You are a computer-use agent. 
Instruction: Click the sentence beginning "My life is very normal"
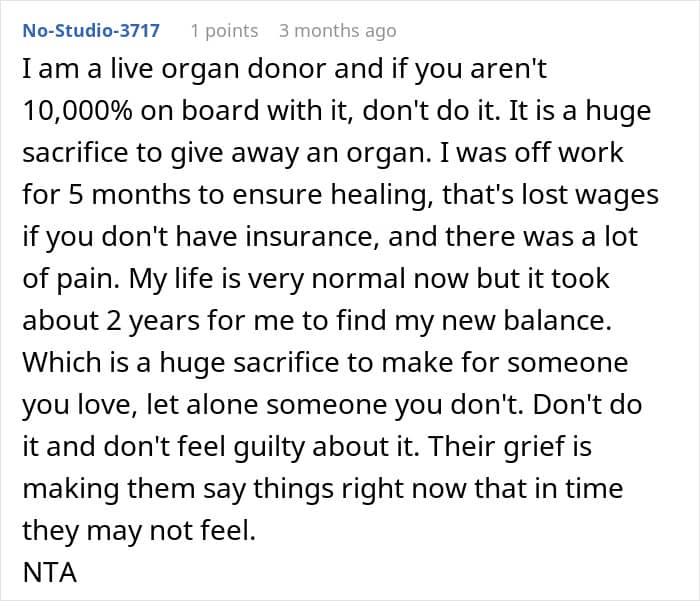click(x=369, y=279)
